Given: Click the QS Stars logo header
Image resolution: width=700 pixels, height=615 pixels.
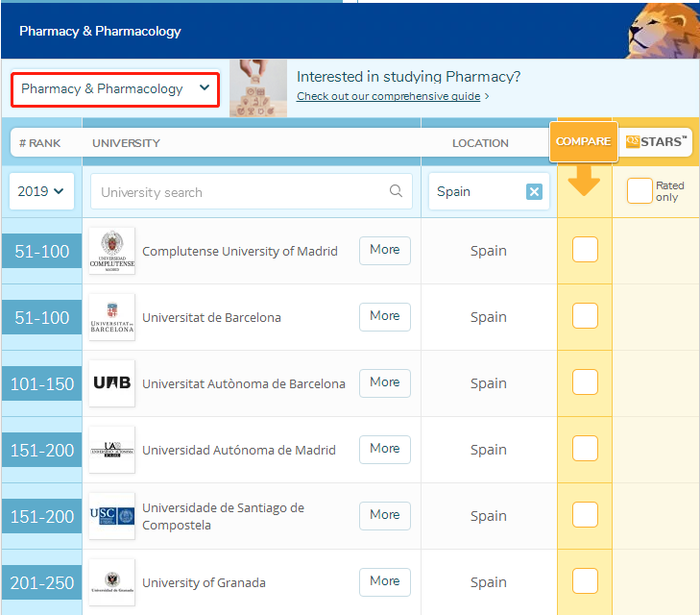Looking at the screenshot, I should tap(656, 142).
